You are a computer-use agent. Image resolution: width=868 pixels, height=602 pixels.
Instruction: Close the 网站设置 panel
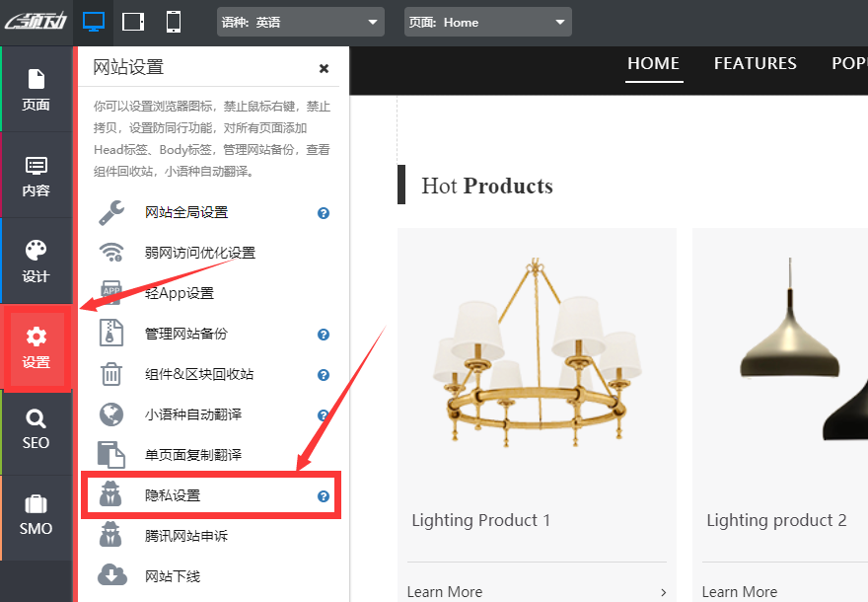(x=324, y=68)
